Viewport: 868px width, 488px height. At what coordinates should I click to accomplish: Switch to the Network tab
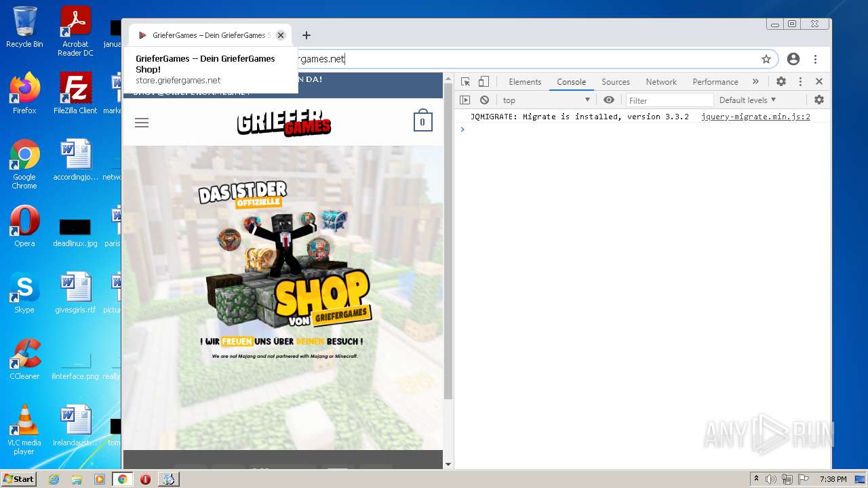coord(661,81)
